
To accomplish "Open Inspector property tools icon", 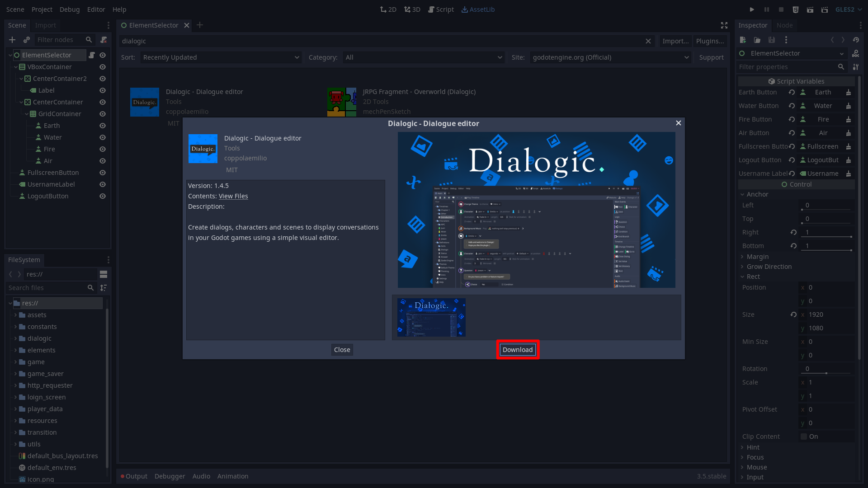I will coord(856,67).
